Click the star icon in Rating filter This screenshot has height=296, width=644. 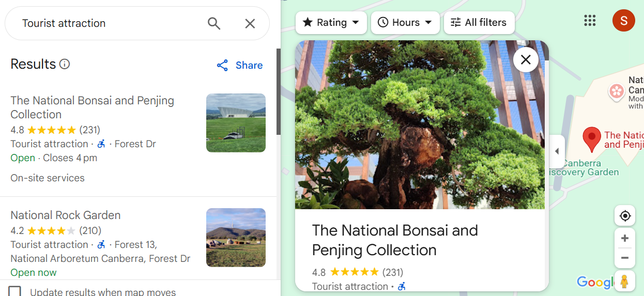308,22
